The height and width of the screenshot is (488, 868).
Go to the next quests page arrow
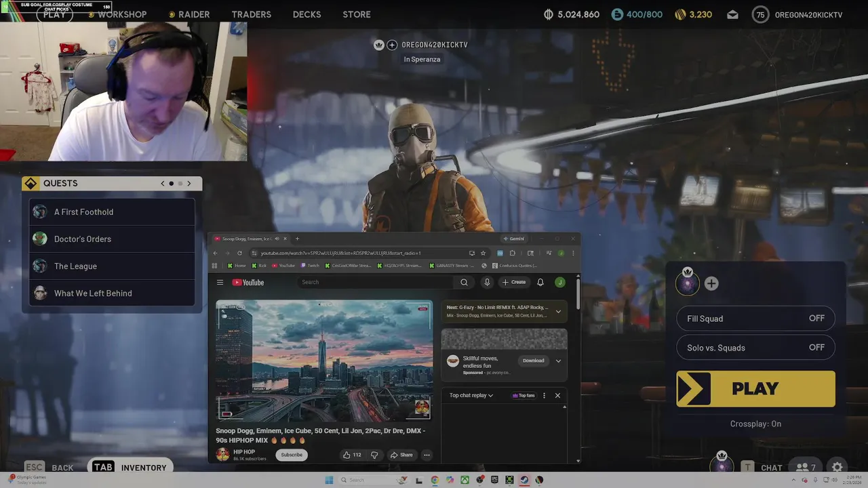click(189, 184)
